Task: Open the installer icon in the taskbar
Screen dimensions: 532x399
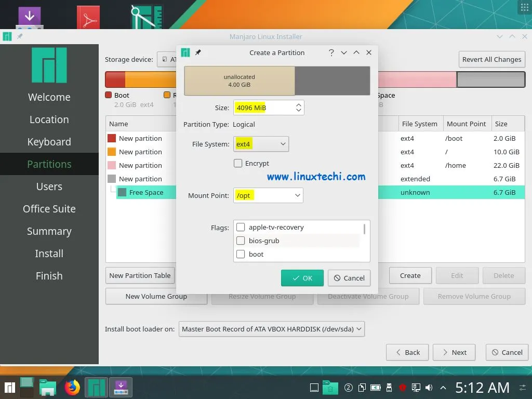Action: [120, 387]
